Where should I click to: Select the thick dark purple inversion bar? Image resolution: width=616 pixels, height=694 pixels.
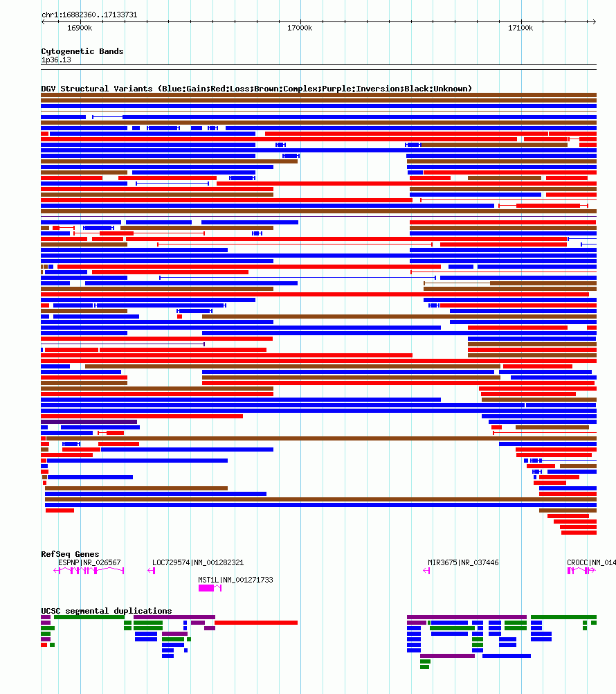pos(89,422)
